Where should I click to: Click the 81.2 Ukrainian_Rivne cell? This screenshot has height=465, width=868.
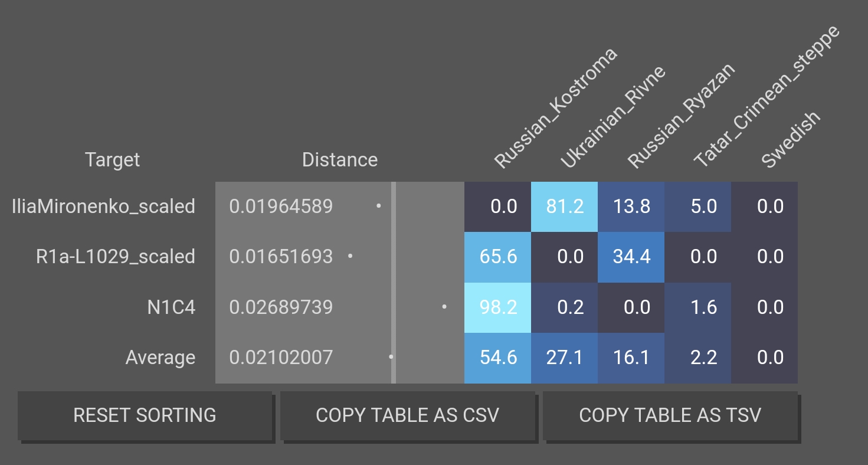564,207
